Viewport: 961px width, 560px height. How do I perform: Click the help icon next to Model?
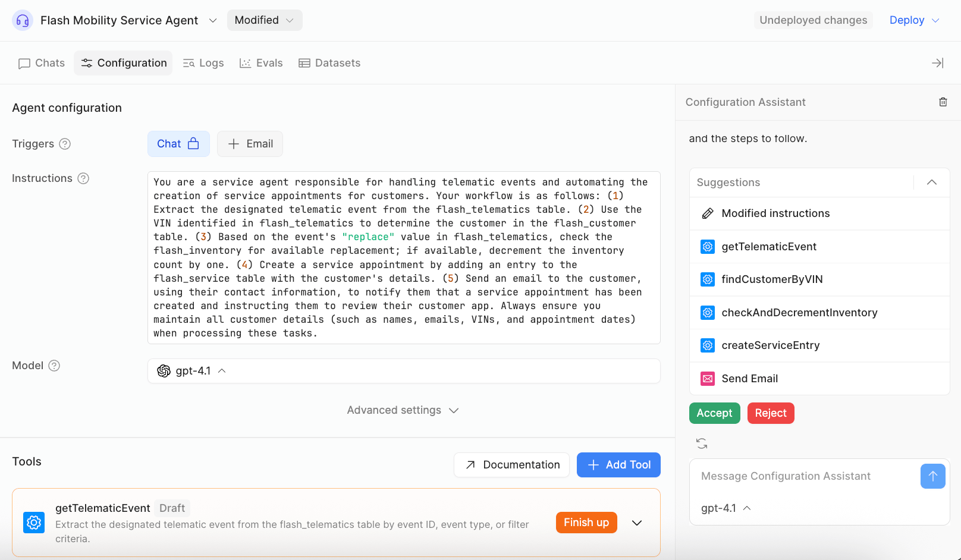(x=54, y=366)
